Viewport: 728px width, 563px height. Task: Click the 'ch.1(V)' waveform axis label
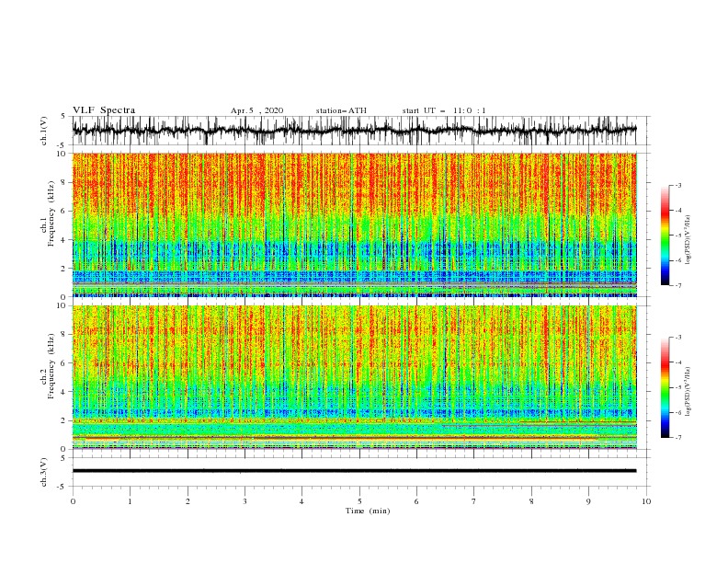tap(44, 131)
